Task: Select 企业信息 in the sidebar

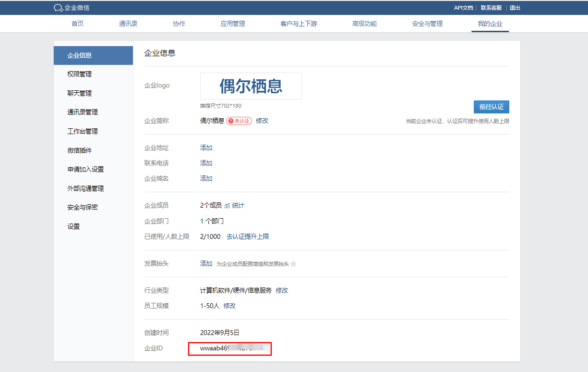Action: [93, 55]
